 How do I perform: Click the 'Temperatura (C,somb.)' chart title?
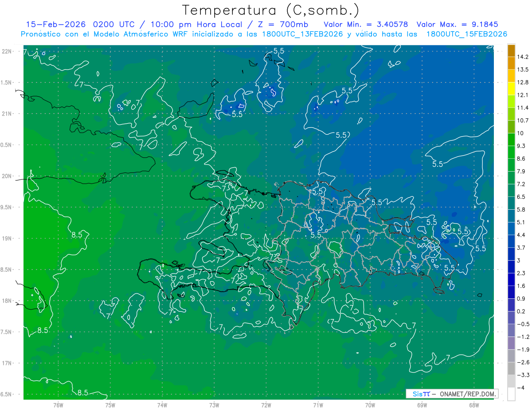point(271,11)
